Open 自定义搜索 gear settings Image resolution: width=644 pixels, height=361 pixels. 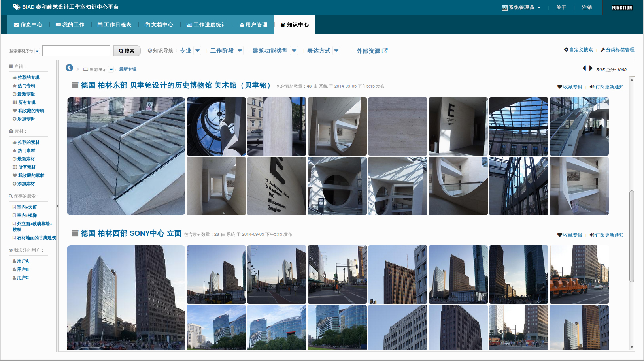pyautogui.click(x=578, y=50)
